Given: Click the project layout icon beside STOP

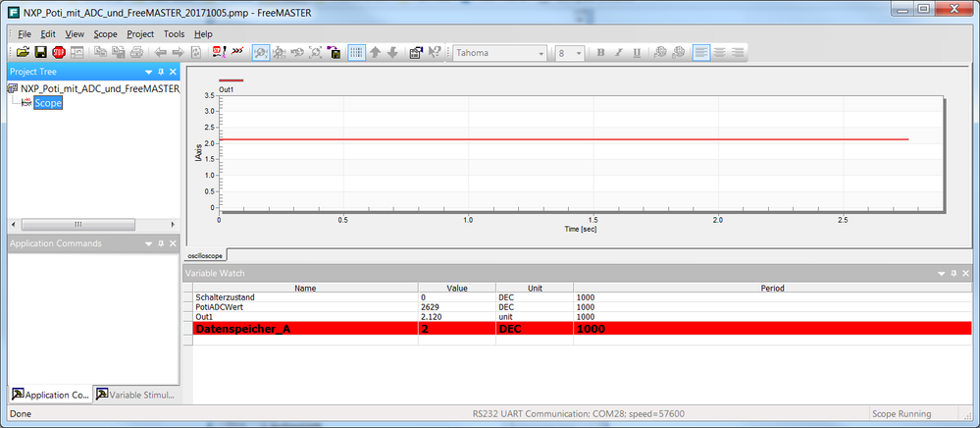Looking at the screenshot, I should [77, 53].
